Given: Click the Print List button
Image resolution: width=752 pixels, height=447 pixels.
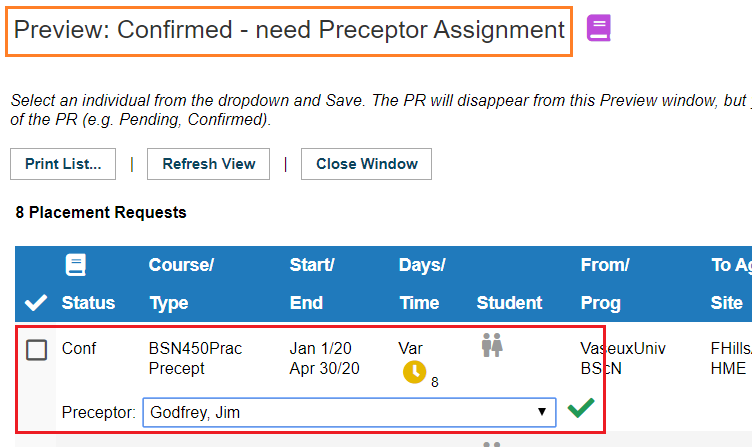Looking at the screenshot, I should [63, 164].
